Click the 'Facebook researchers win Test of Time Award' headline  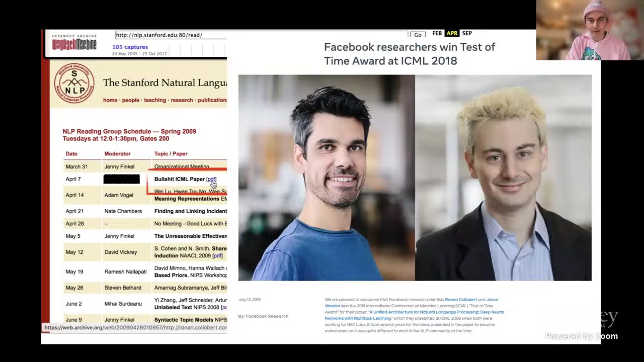[x=410, y=54]
